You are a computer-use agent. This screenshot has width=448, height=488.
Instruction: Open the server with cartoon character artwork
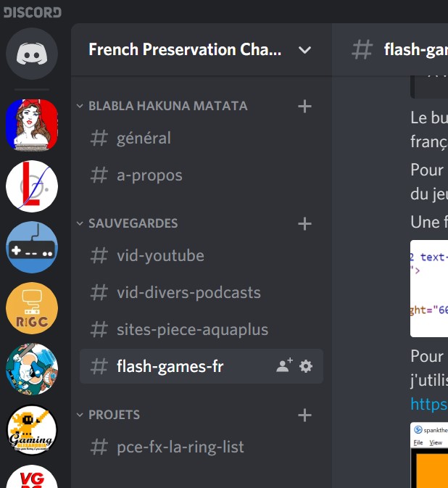tap(32, 369)
